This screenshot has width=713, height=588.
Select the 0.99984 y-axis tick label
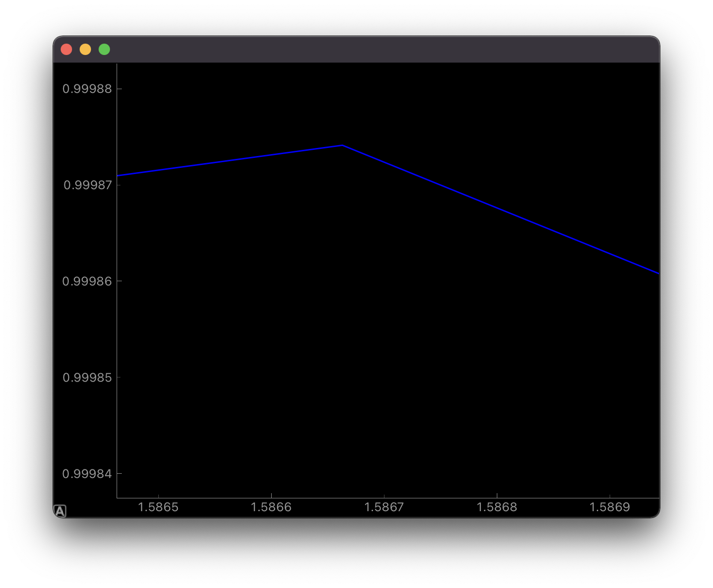coord(88,474)
